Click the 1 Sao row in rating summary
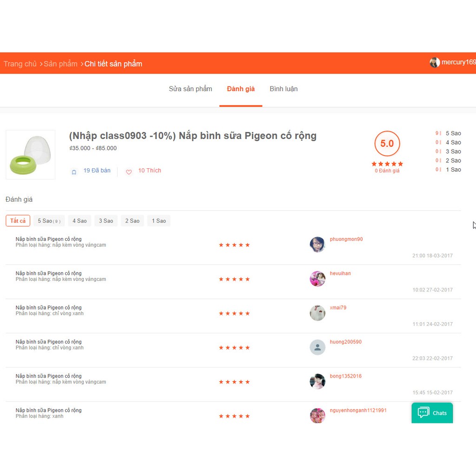The width and height of the screenshot is (476, 476). click(x=448, y=170)
